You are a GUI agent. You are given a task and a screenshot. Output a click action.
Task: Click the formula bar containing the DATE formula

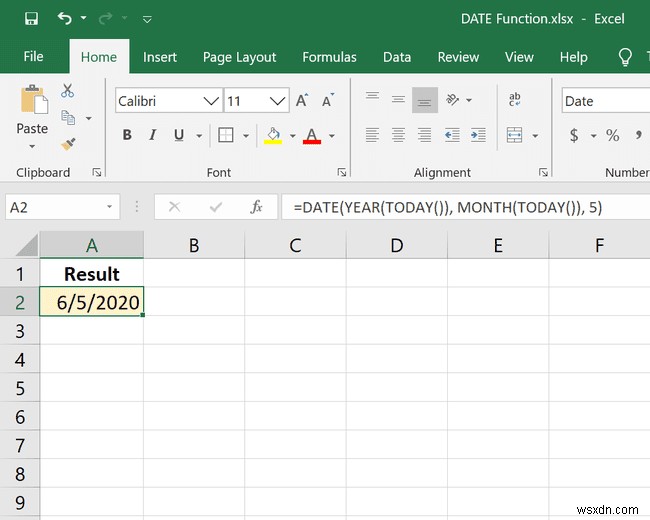(466, 207)
